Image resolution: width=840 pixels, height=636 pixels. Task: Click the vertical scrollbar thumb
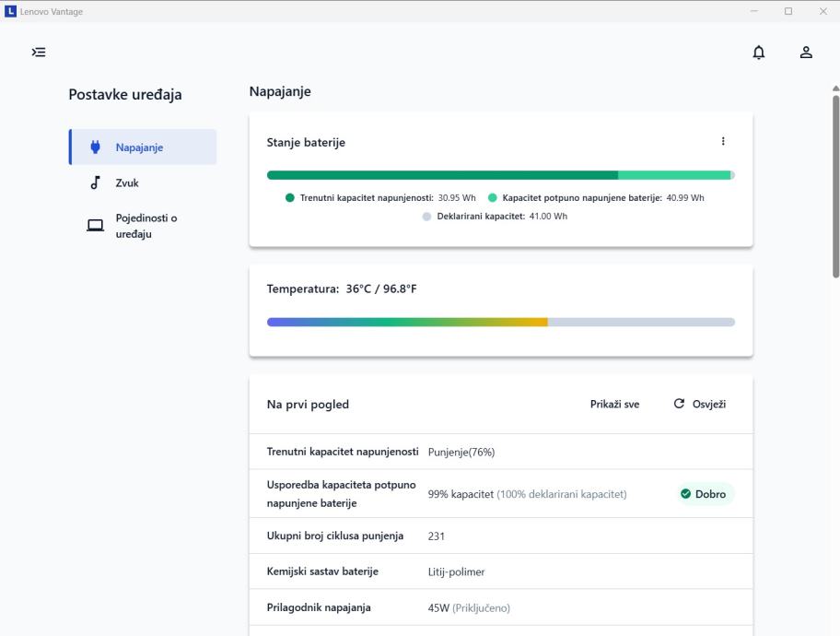[835, 184]
